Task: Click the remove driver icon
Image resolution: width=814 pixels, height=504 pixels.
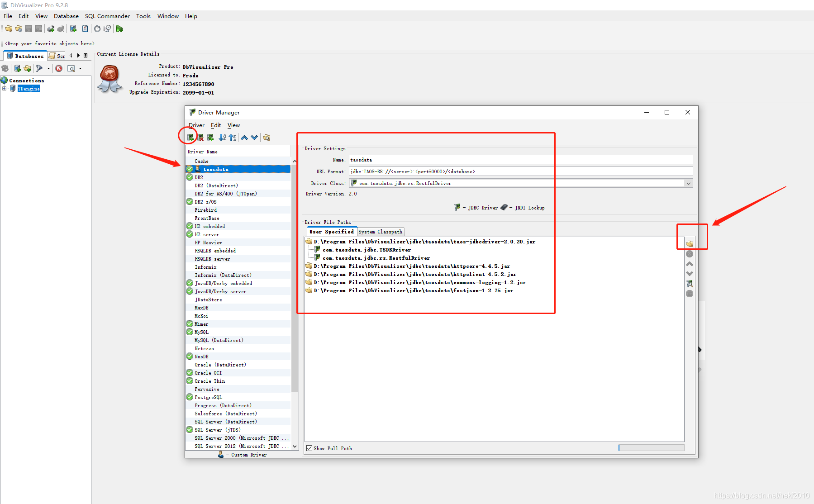Action: 200,138
